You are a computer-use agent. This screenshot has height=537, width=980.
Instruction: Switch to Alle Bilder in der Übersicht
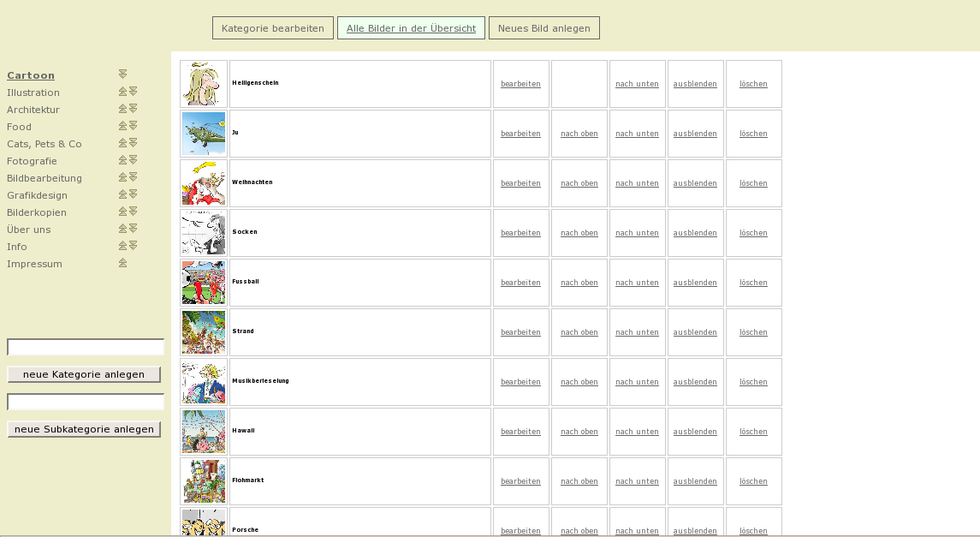(411, 28)
